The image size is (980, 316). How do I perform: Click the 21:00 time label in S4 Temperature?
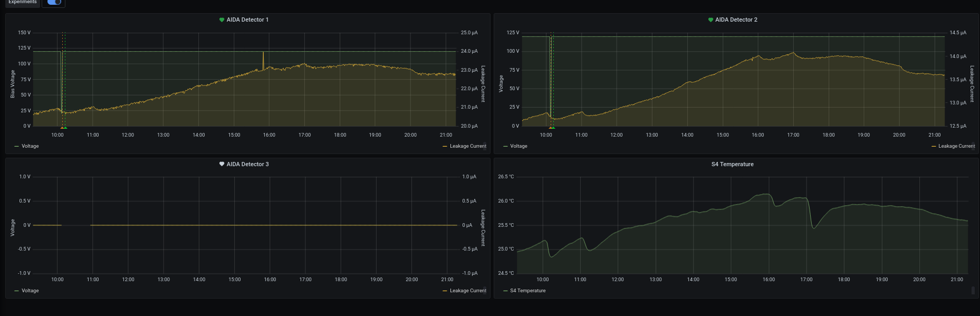click(x=957, y=280)
